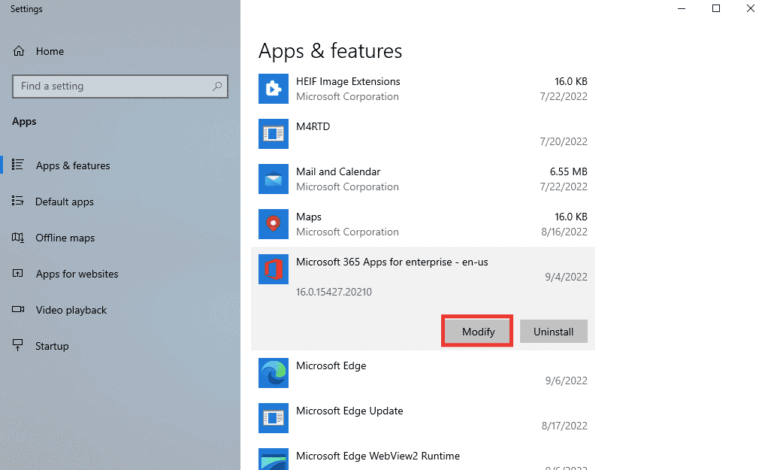Click the Edge WebView2 Runtime icon
Viewport: 768px width, 470px height.
click(x=273, y=460)
